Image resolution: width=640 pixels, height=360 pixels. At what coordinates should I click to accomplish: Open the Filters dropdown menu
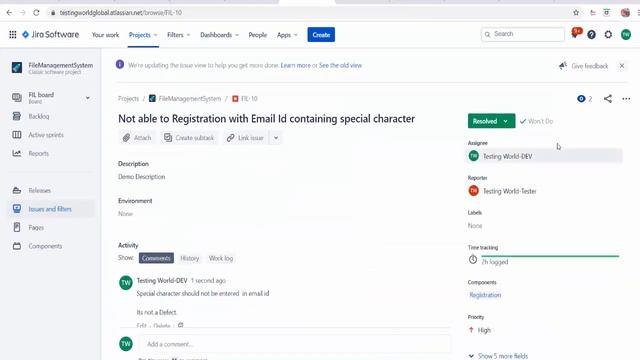[178, 35]
